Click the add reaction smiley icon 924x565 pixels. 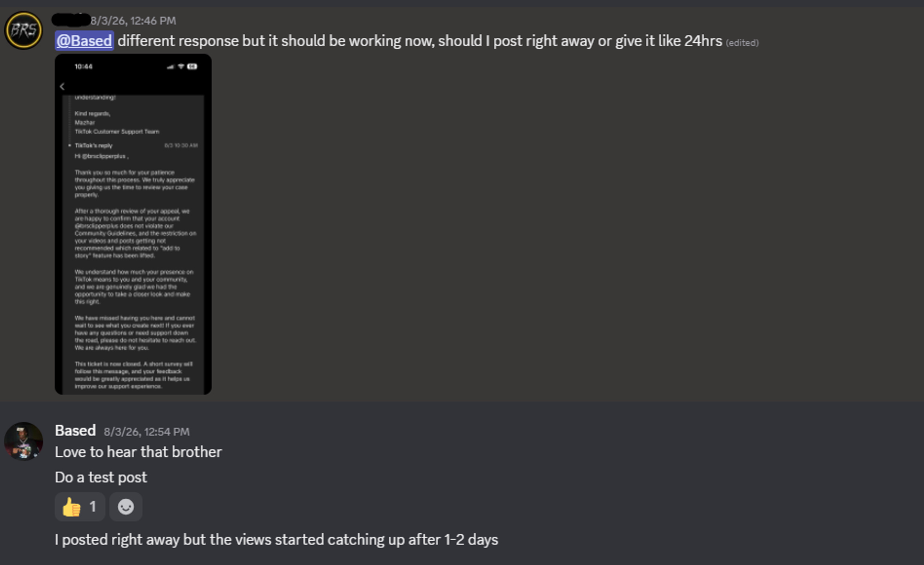point(126,507)
